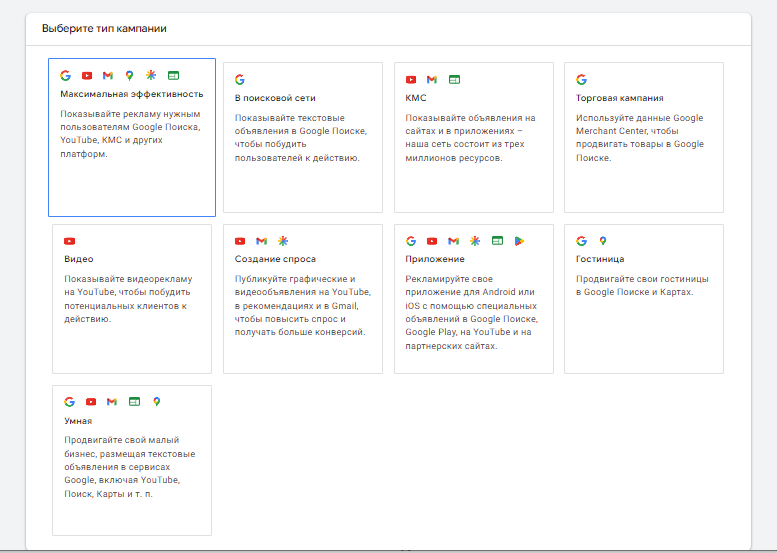Image resolution: width=777 pixels, height=553 pixels.
Task: Click description starting Продвигайте свой малый бизнес
Action: click(130, 467)
